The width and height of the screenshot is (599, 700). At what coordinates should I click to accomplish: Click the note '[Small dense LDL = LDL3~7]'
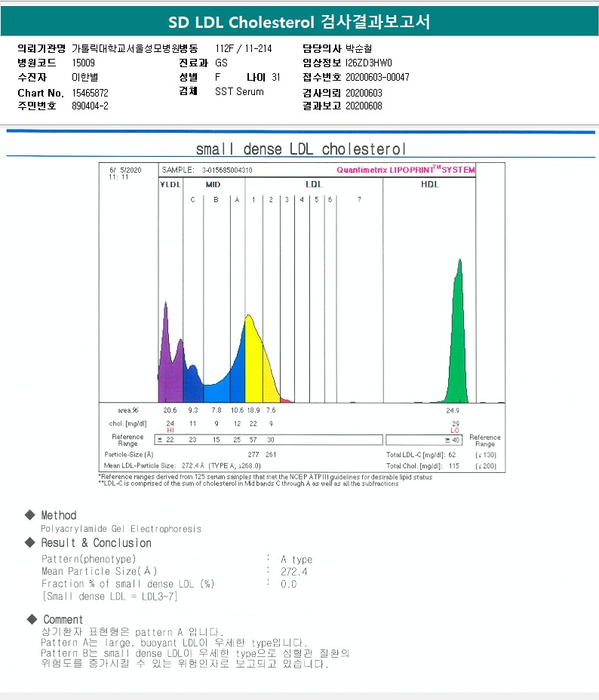[x=110, y=597]
